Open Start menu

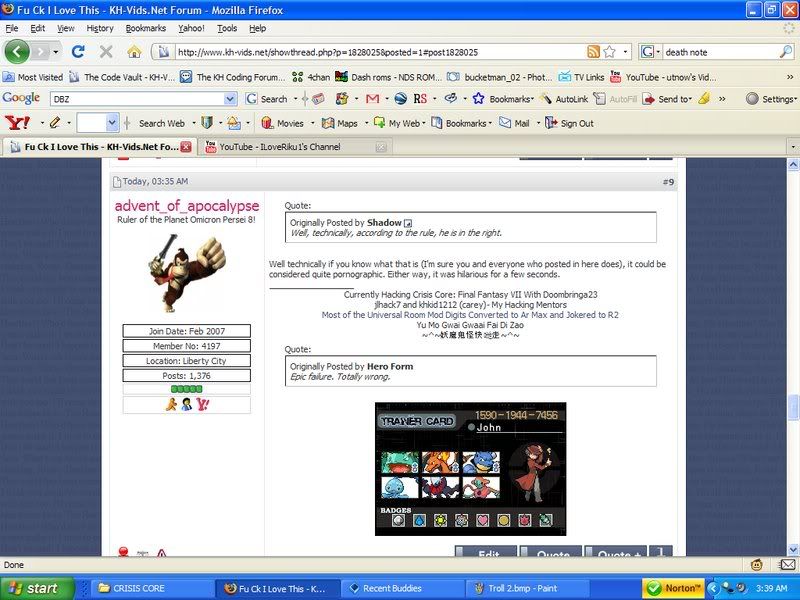point(37,588)
